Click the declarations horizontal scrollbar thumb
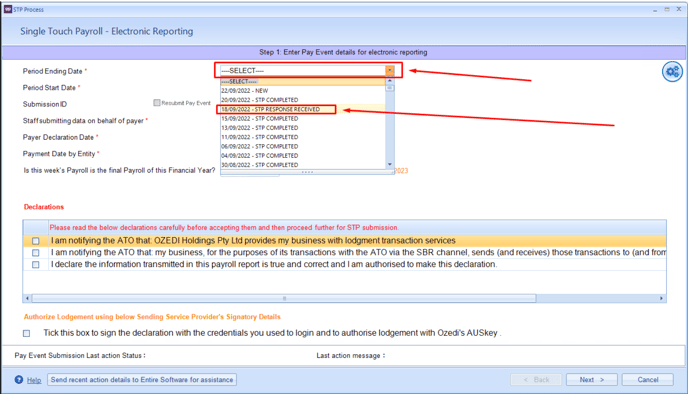This screenshot has width=688, height=394. [284, 298]
